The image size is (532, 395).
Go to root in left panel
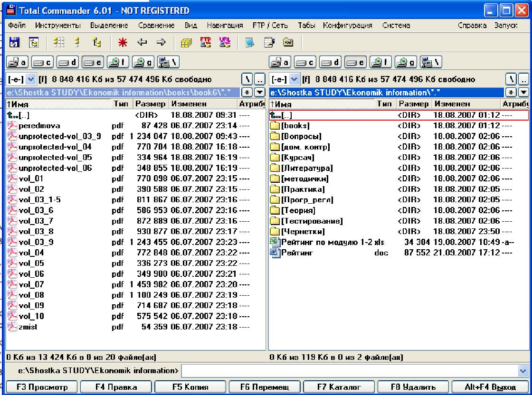[x=247, y=80]
